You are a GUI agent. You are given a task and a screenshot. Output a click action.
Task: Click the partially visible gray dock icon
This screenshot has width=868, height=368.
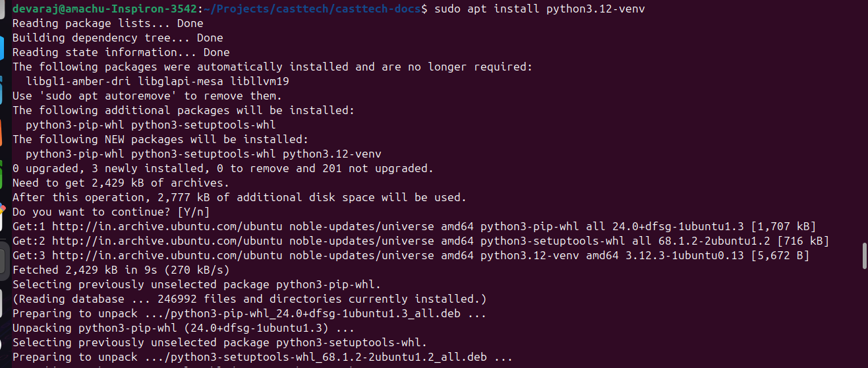(1, 257)
